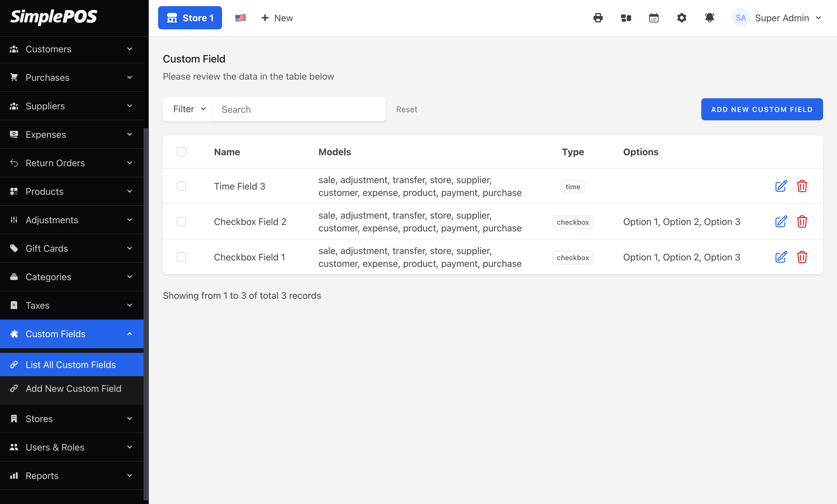Click ADD NEW CUSTOM FIELD button

coord(762,109)
